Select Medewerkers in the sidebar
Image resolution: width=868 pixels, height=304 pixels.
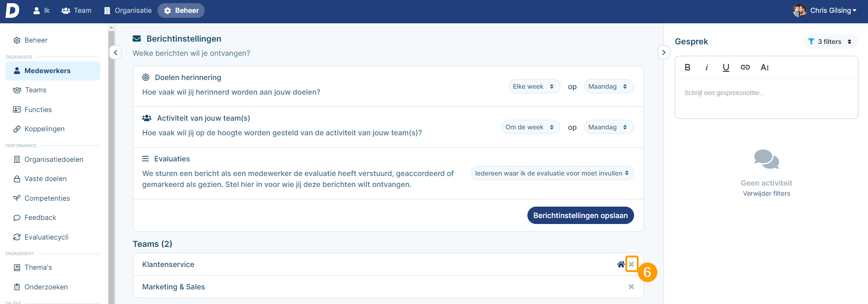[53, 71]
